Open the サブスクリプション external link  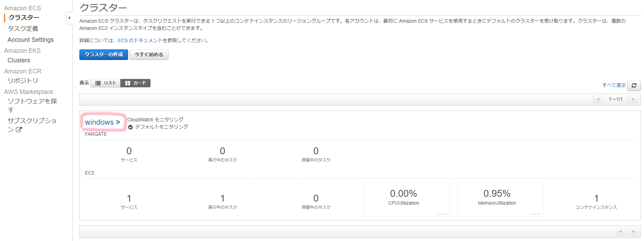pyautogui.click(x=32, y=125)
